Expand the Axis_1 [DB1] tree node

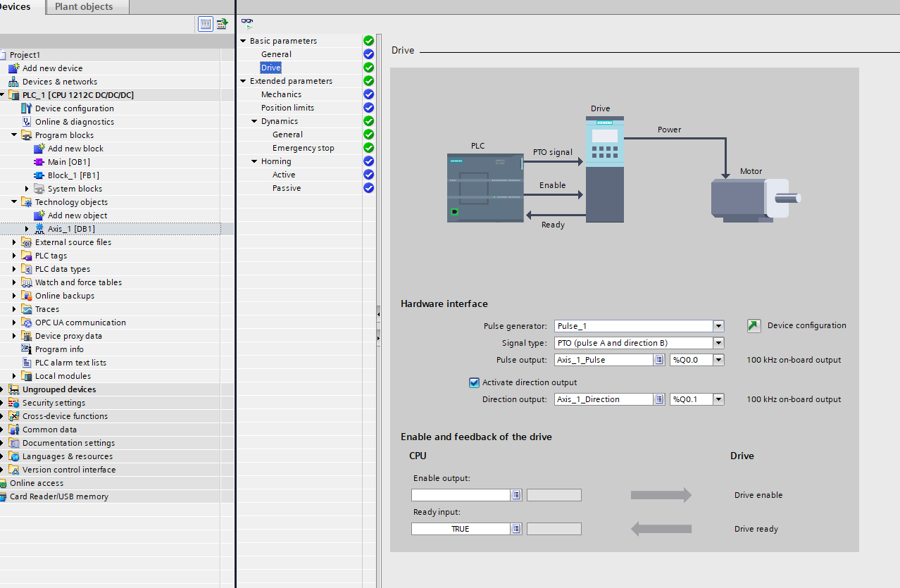[x=27, y=229]
